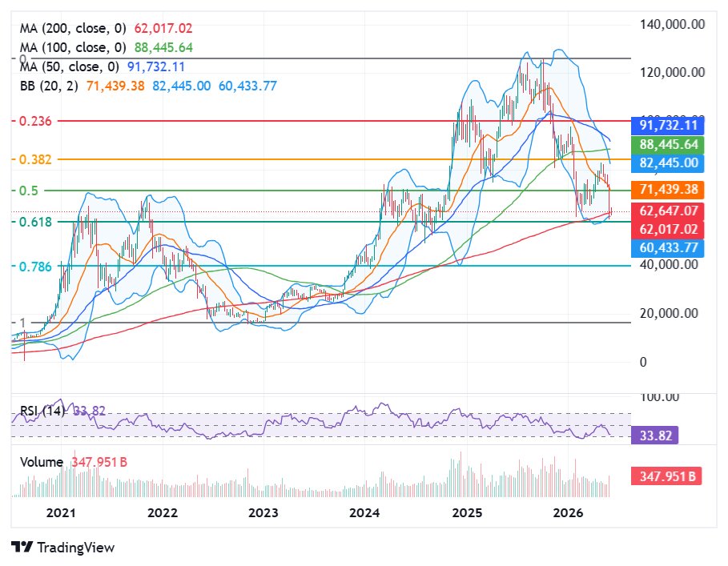The height and width of the screenshot is (566, 728).
Task: Click the 2023 label on time axis
Action: (263, 512)
